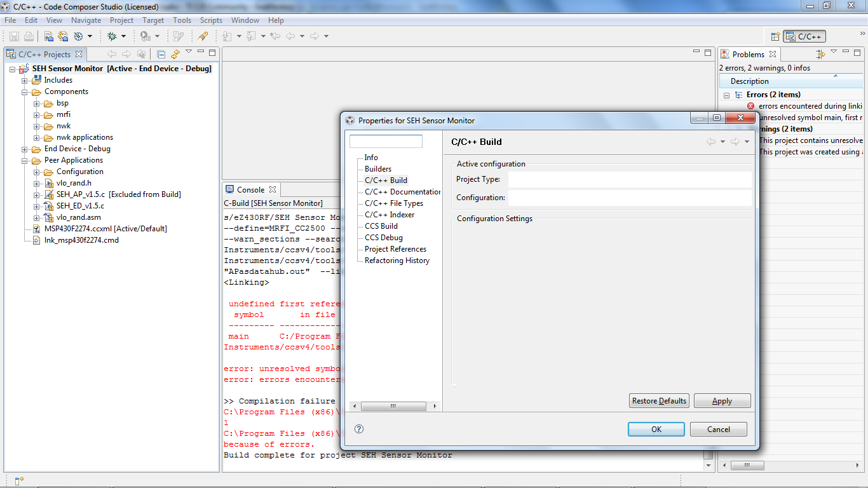
Task: Expand the End Device - Debug node
Action: 25,149
